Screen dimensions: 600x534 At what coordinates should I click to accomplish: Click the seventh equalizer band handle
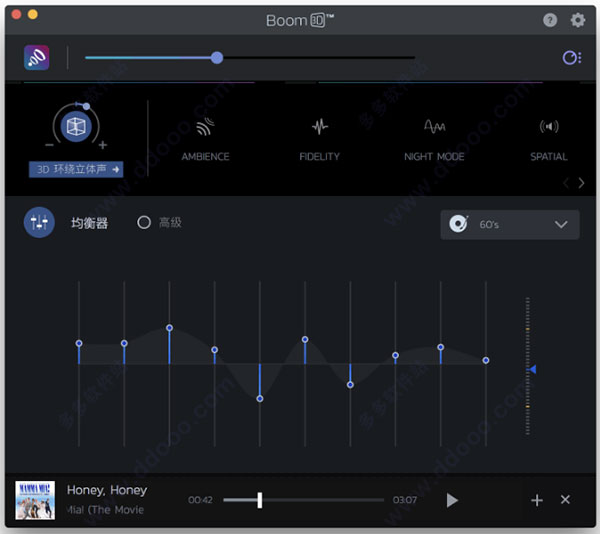coord(350,385)
